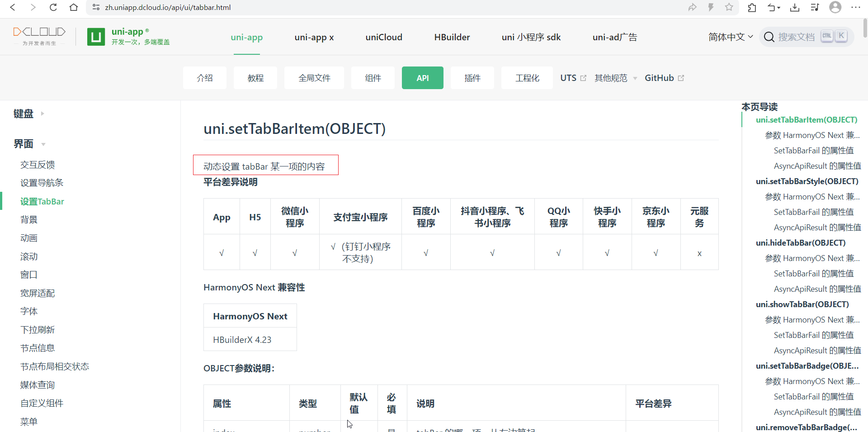The width and height of the screenshot is (868, 432).
Task: Click the GitHub external link icon
Action: tap(681, 78)
